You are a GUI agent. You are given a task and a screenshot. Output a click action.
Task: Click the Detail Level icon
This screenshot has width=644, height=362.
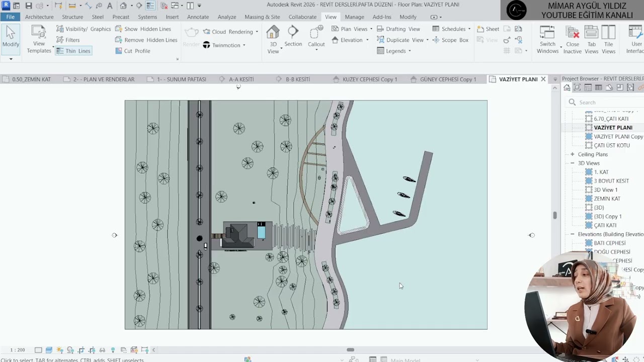(38, 350)
